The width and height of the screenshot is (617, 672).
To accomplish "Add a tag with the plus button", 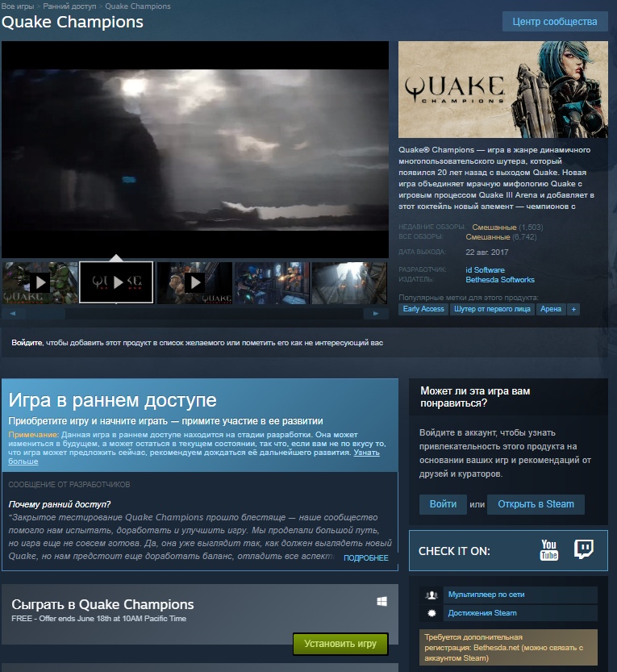I will (x=573, y=309).
